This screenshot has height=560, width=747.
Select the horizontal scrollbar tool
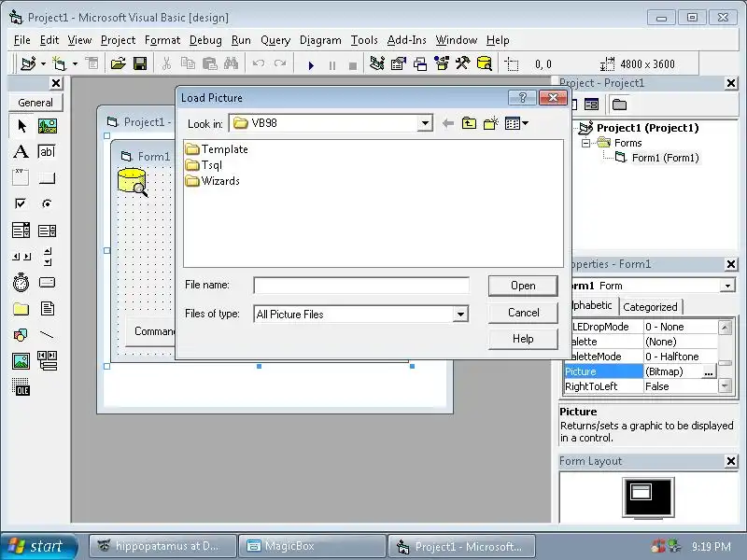21,257
